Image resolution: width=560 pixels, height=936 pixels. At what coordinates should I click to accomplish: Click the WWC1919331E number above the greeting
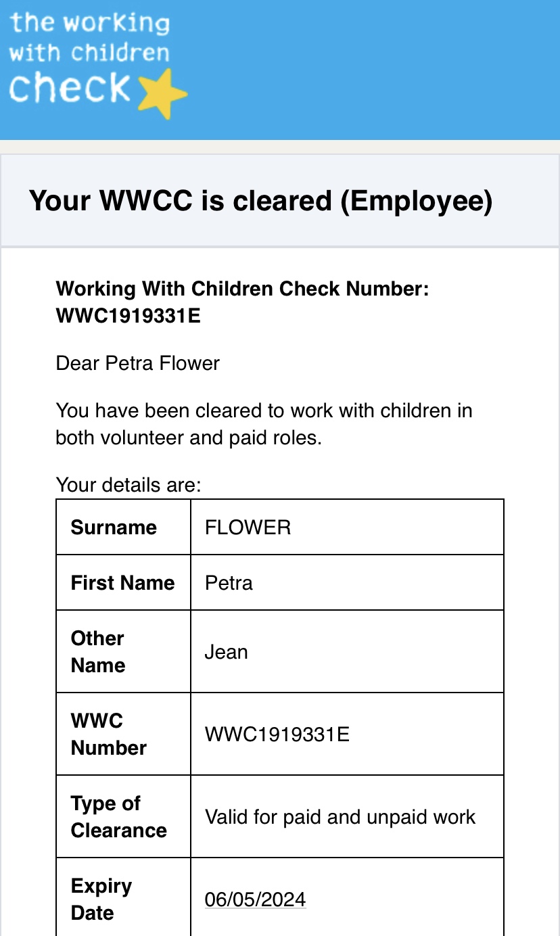[129, 316]
